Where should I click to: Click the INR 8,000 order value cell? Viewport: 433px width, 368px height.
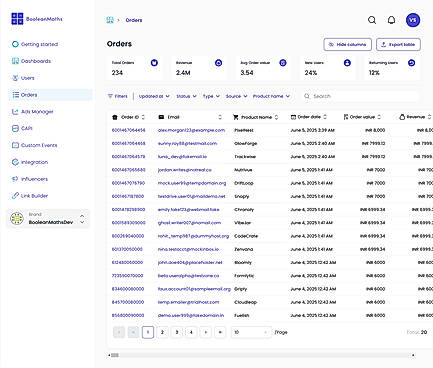coord(375,130)
